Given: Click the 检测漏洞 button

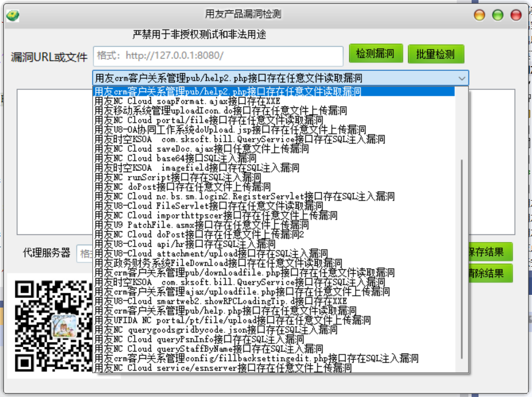Looking at the screenshot, I should (x=376, y=53).
